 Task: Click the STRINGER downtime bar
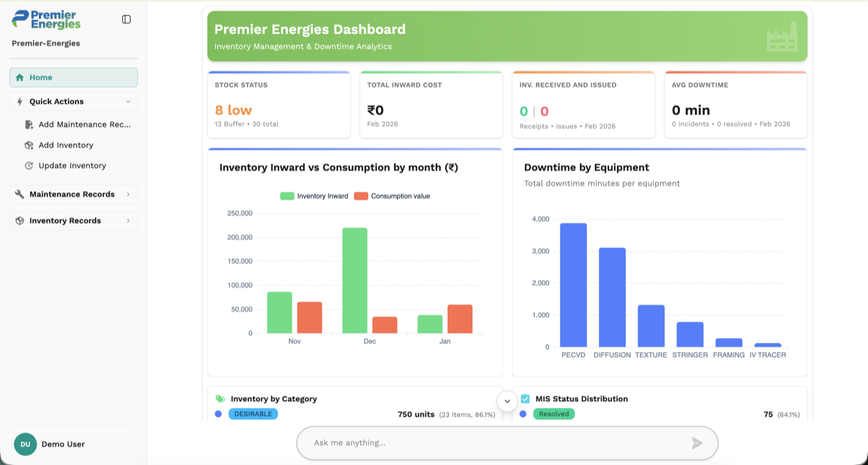[x=690, y=335]
